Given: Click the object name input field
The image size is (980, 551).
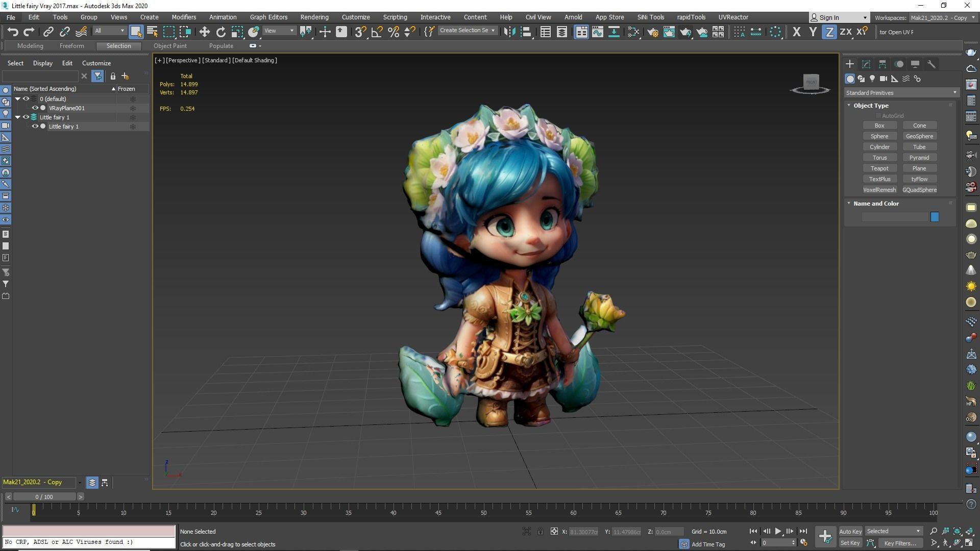Looking at the screenshot, I should tap(895, 217).
